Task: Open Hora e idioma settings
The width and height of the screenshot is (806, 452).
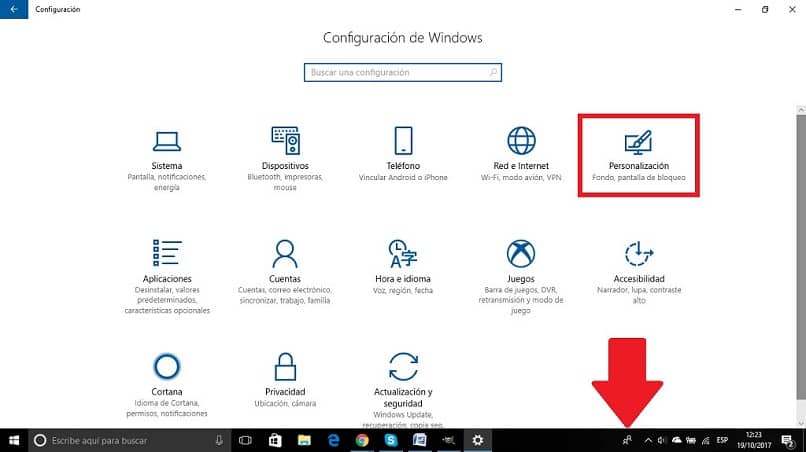Action: (x=403, y=267)
